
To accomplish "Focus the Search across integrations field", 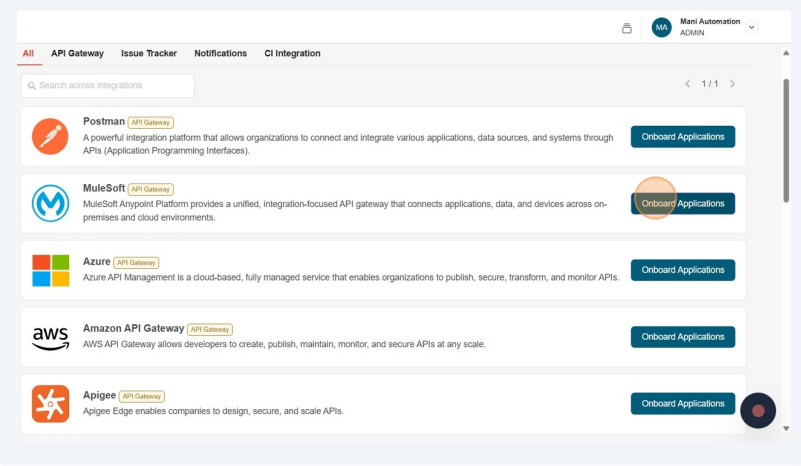I will point(108,86).
